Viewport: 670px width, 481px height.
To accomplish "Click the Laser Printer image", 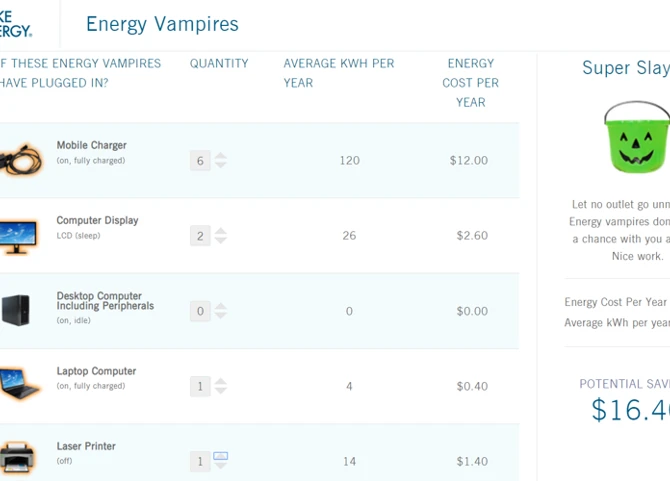I will pos(18,459).
